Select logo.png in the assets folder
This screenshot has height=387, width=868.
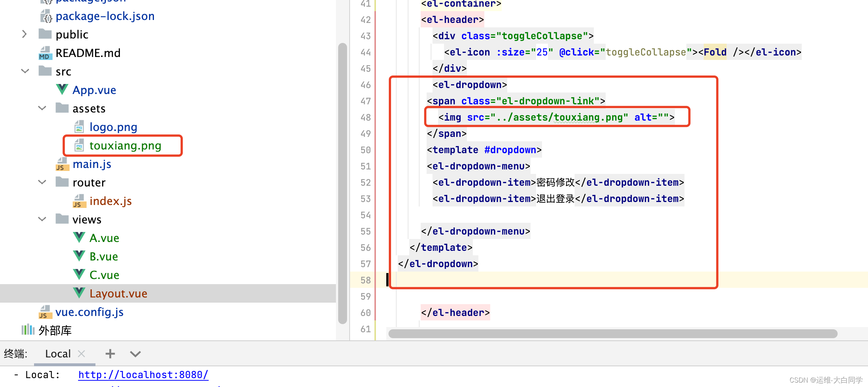[x=113, y=127]
